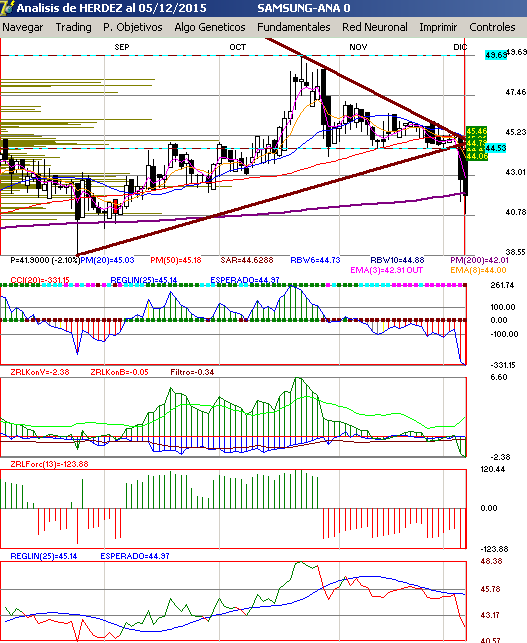Click the SAR=44.6288 indicator label
This screenshot has height=643, width=527.
tap(246, 260)
